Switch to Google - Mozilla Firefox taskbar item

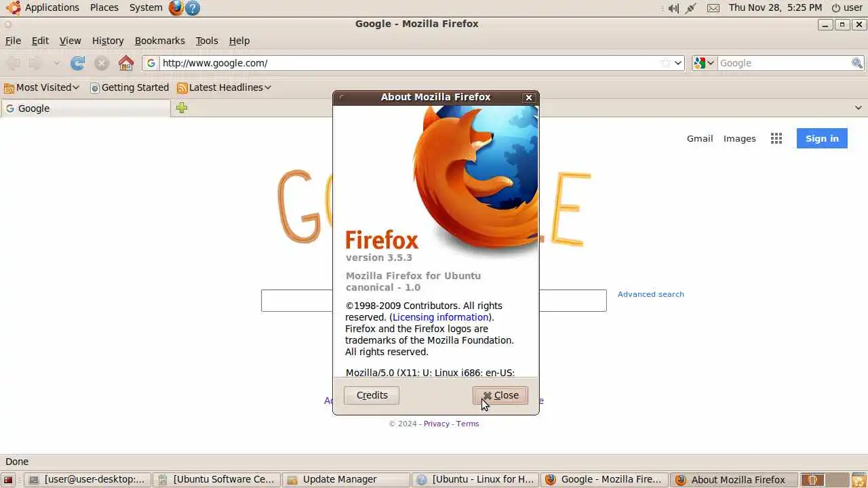point(604,480)
